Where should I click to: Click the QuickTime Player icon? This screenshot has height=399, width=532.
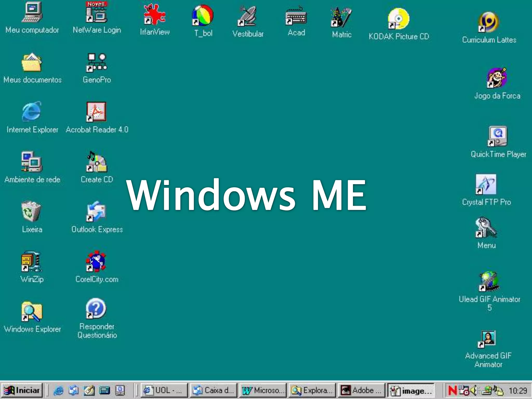pyautogui.click(x=497, y=137)
